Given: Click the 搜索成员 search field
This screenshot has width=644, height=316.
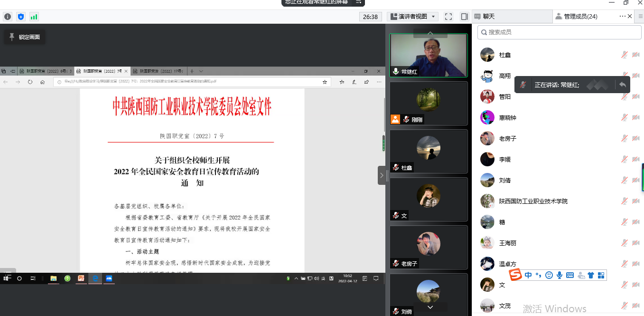Looking at the screenshot, I should 560,32.
